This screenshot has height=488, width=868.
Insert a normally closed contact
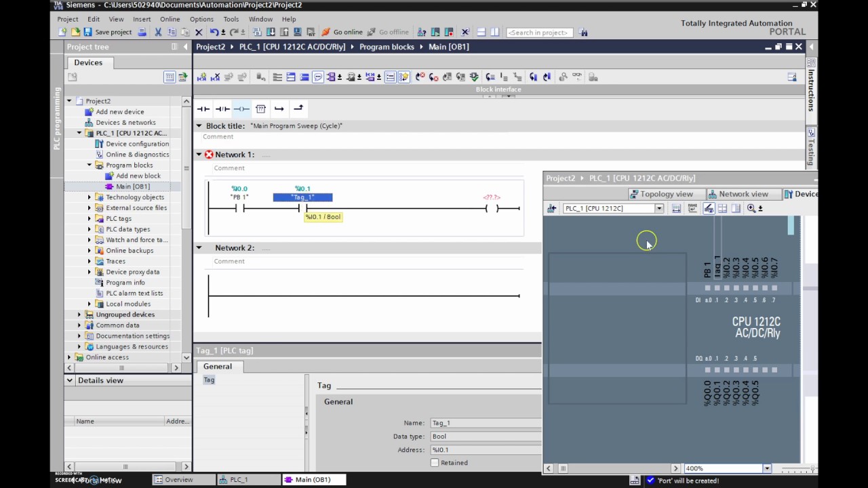point(222,108)
